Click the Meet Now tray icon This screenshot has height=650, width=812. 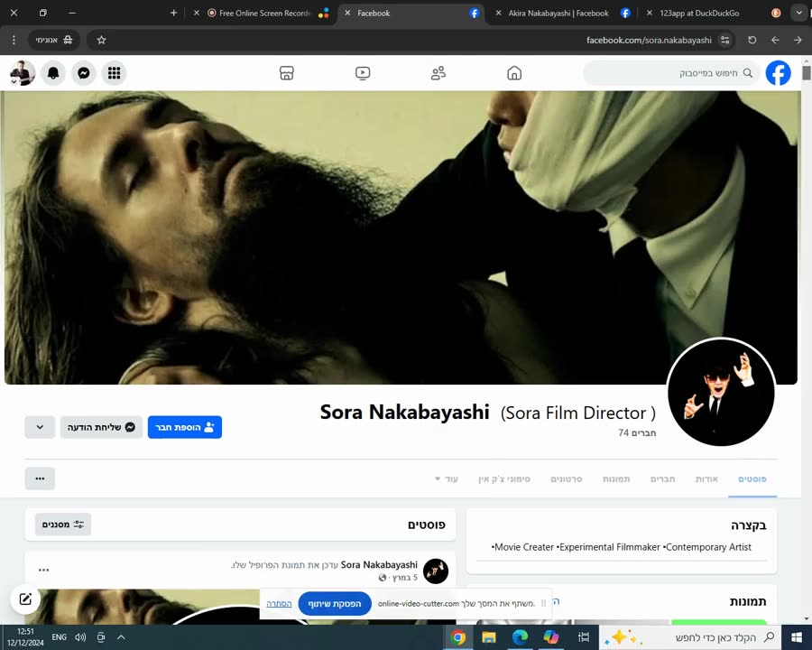(101, 637)
